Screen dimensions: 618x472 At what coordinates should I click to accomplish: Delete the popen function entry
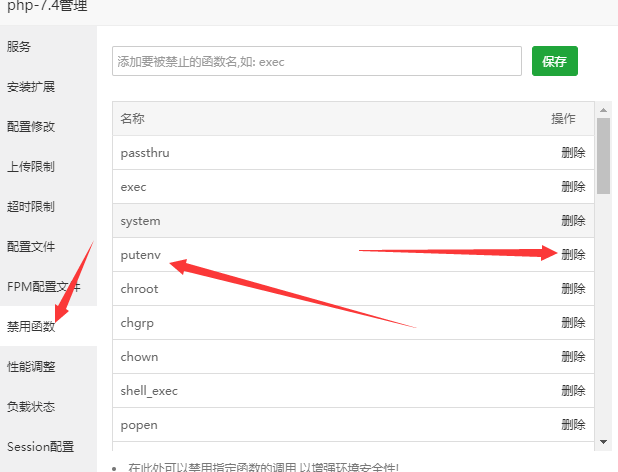[573, 424]
